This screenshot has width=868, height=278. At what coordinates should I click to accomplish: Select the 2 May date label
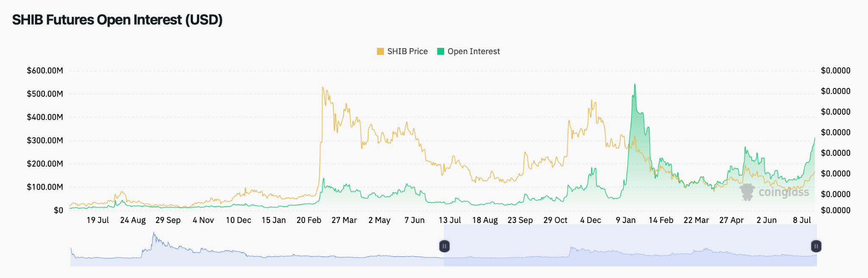379,220
